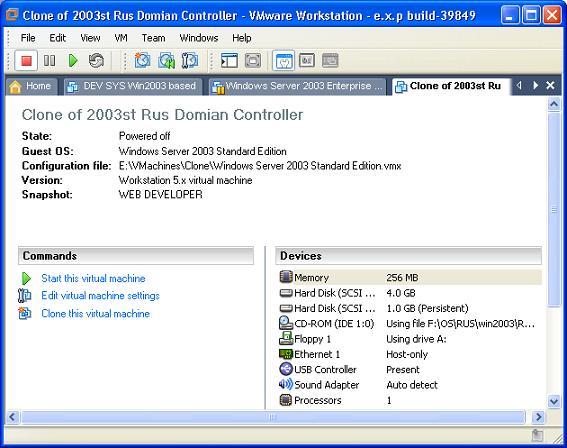Click the Commands section header

point(136,256)
